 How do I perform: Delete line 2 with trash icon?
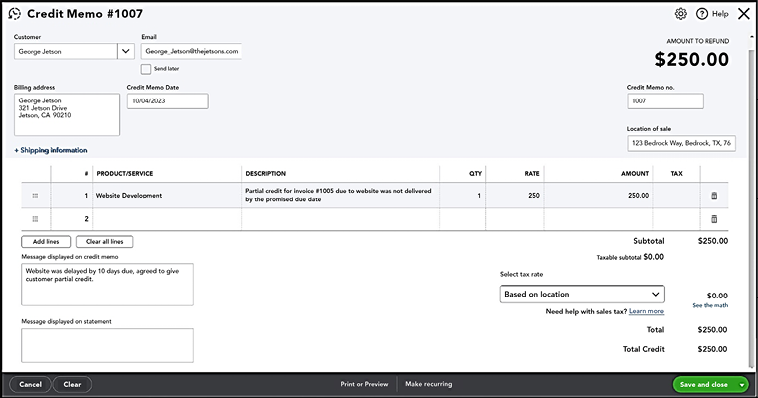point(714,219)
